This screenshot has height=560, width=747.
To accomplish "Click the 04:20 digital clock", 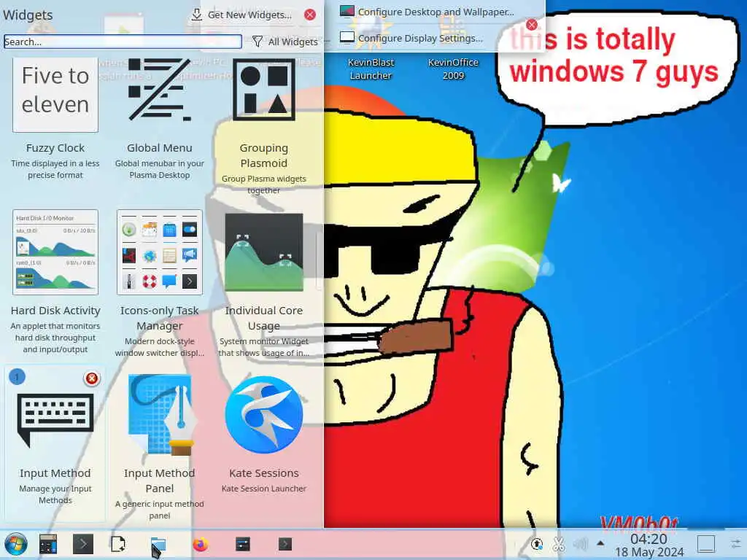I will click(x=649, y=539).
